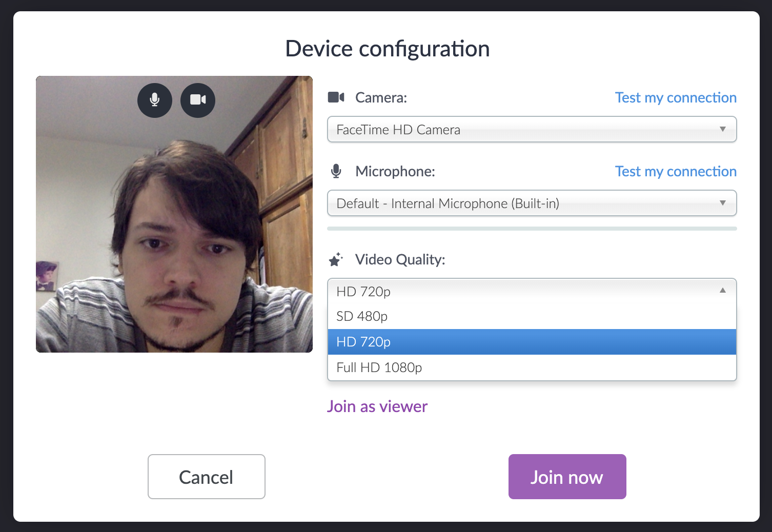
Task: Click the webcam preview image
Action: tap(174, 214)
